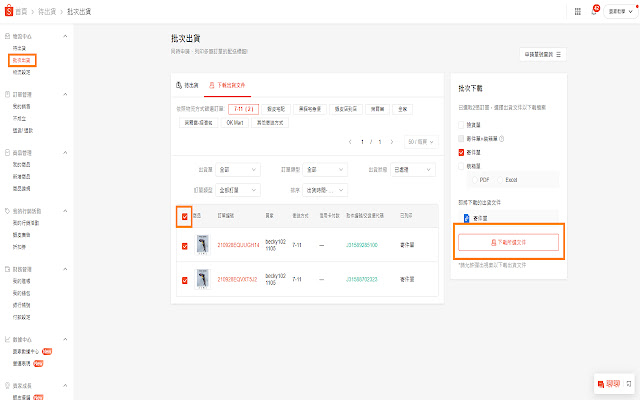The height and width of the screenshot is (400, 640).
Task: Select the red download shipping documents tab
Action: tap(227, 85)
